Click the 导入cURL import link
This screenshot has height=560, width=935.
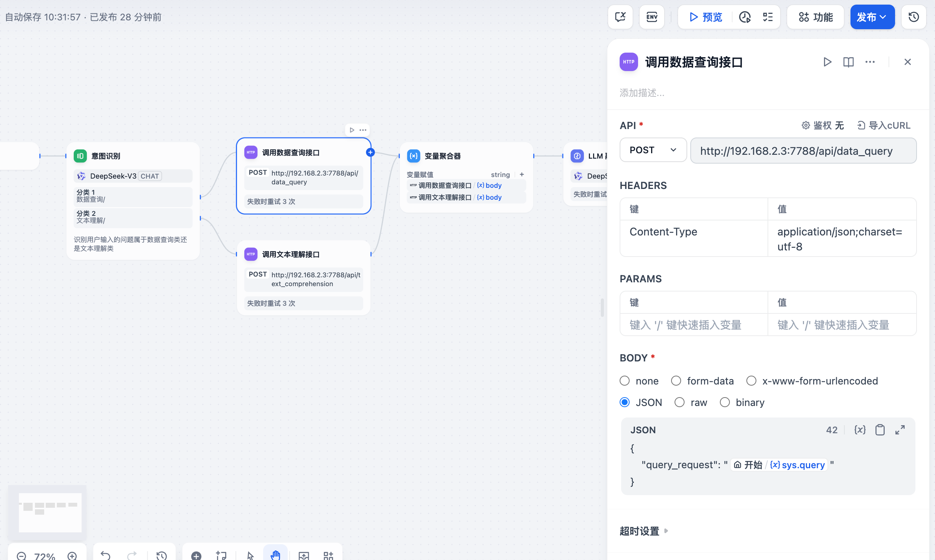tap(884, 126)
